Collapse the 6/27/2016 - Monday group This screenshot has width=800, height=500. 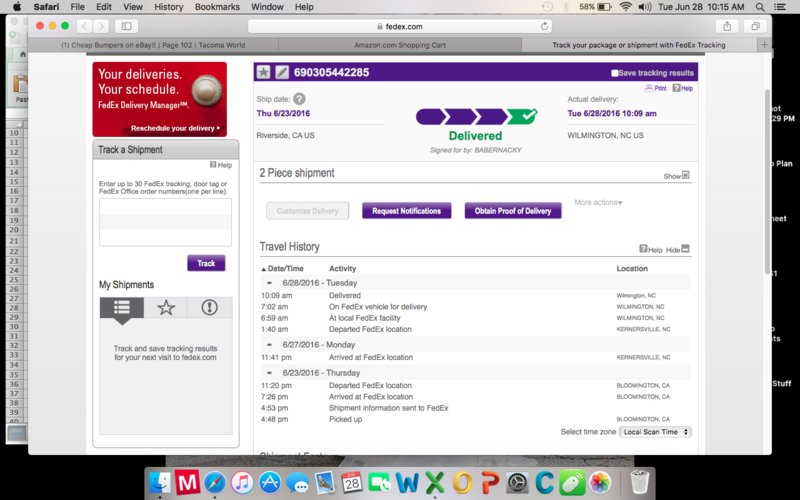269,344
